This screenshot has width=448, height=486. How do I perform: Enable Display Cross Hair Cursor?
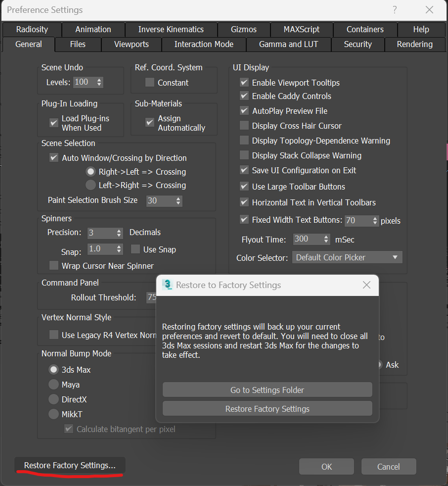[x=244, y=126]
